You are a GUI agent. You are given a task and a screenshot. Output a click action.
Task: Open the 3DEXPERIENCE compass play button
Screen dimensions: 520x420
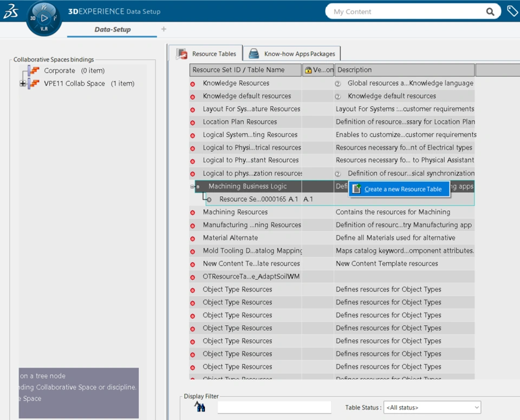pos(44,18)
